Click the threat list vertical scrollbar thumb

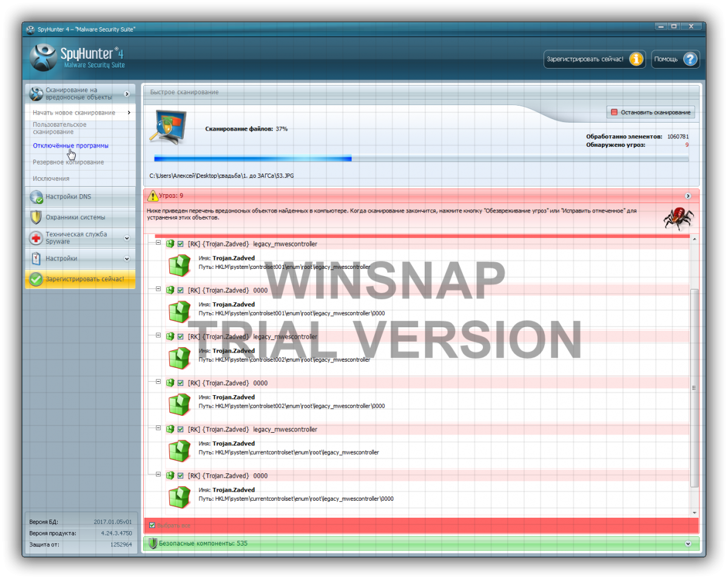[x=695, y=387]
